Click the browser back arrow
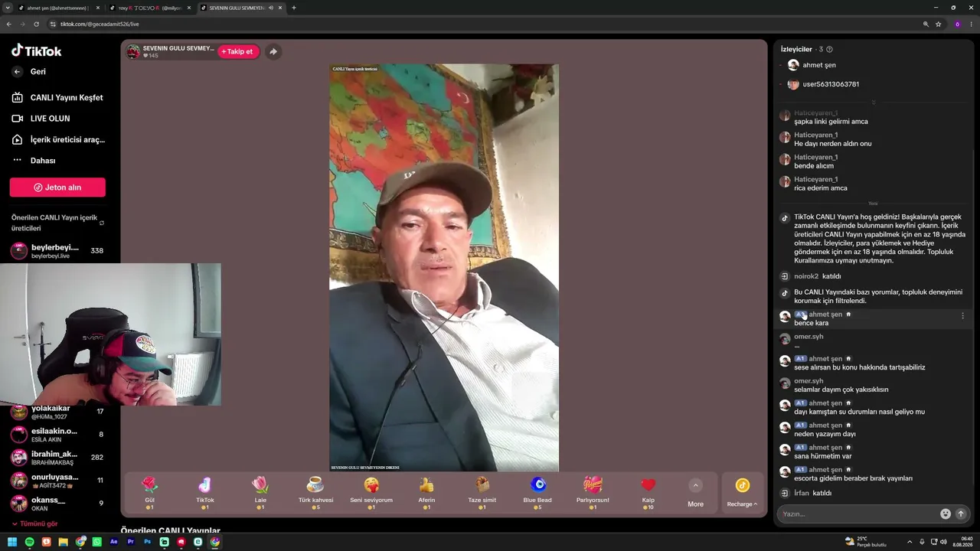Screen dimensions: 980x551 click(8, 24)
